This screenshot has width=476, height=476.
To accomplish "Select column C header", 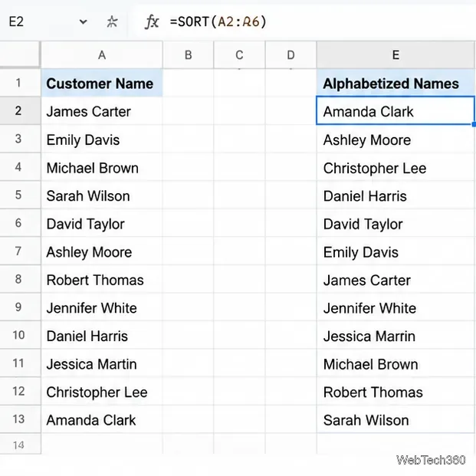I will click(x=239, y=55).
